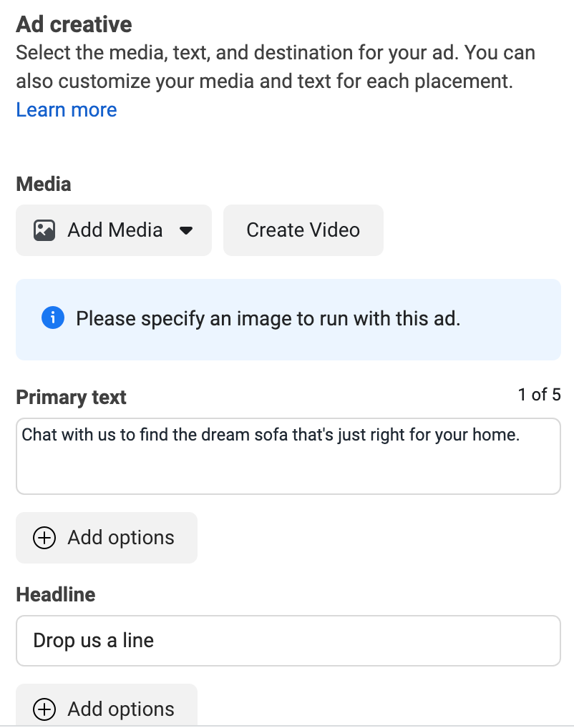Click plus icon below Primary text field

[44, 538]
